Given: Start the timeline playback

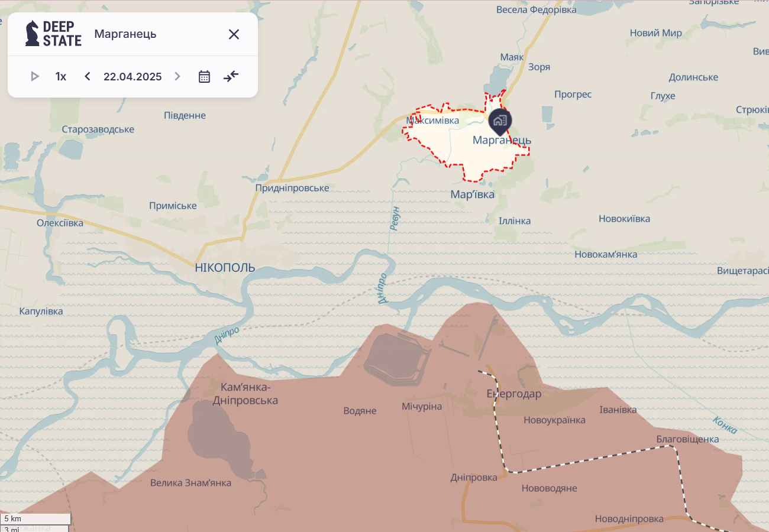Looking at the screenshot, I should [35, 76].
